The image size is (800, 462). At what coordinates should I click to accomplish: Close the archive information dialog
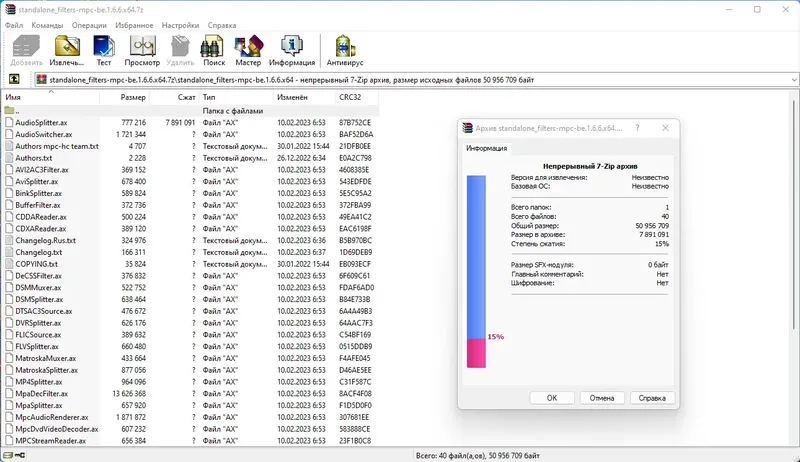[x=665, y=128]
